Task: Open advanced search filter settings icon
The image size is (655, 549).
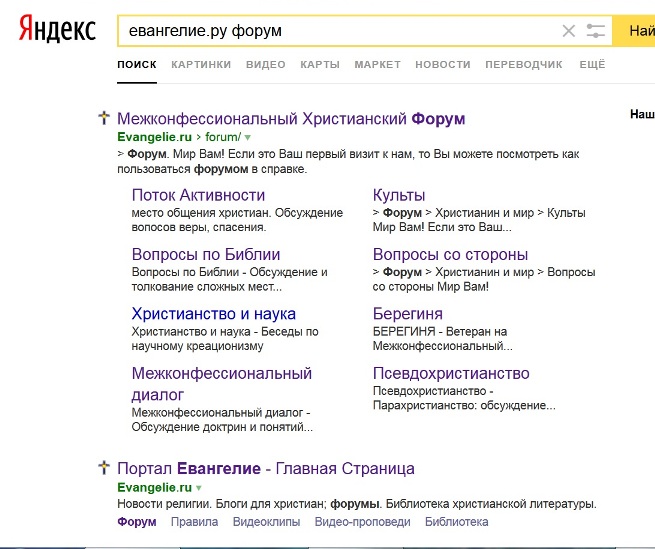Action: tap(596, 31)
